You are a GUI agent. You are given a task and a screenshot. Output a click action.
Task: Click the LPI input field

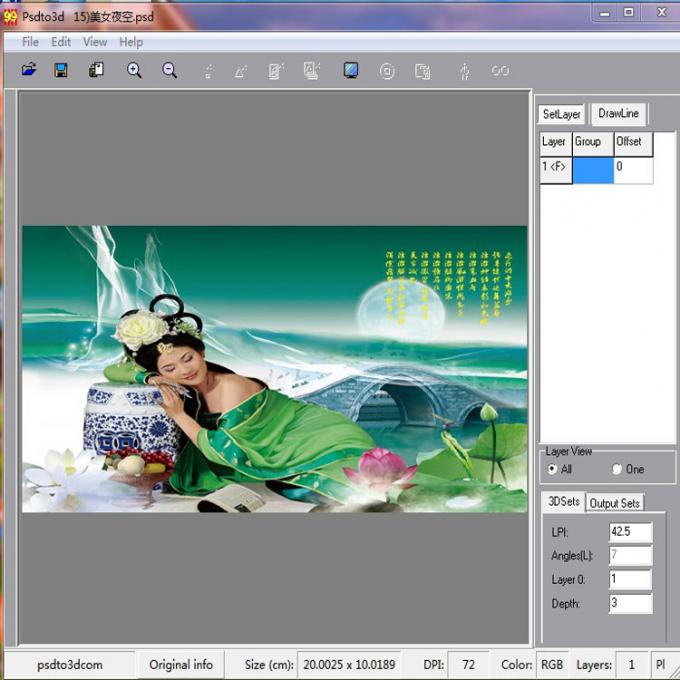(630, 532)
